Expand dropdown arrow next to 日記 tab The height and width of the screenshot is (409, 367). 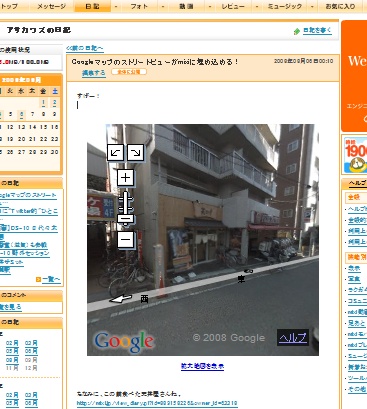click(116, 6)
